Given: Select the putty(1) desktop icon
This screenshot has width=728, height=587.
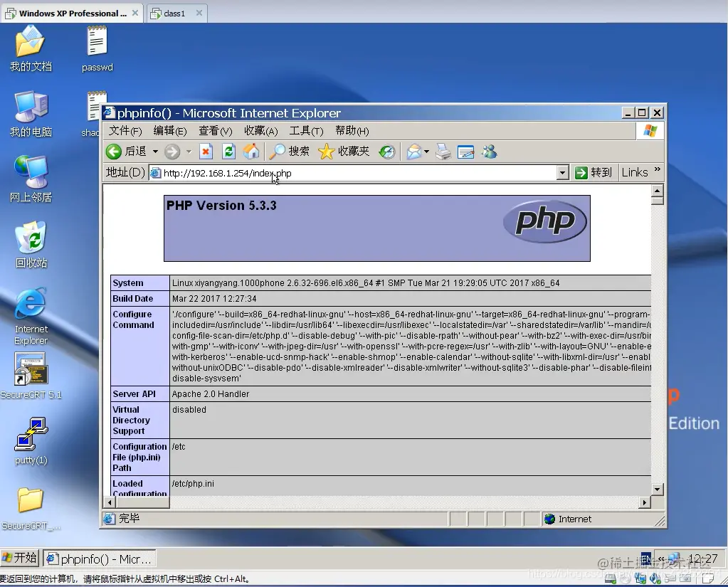Looking at the screenshot, I should (x=31, y=441).
